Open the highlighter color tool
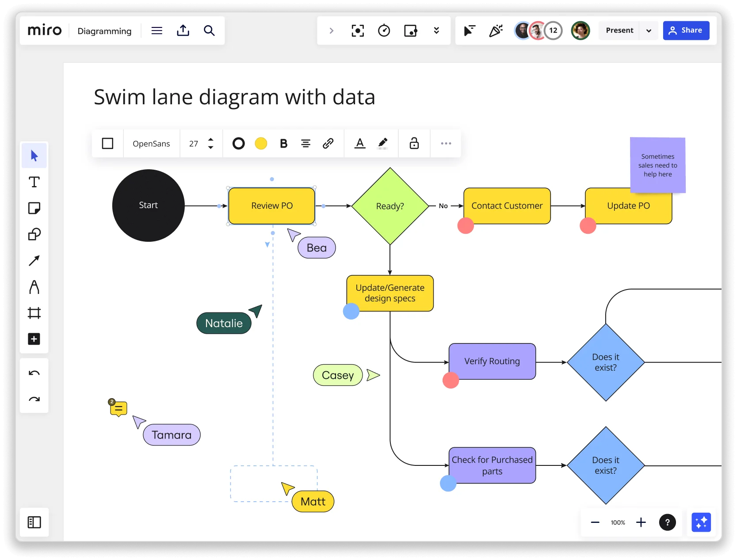Viewport: 737px width, 560px height. coord(383,143)
